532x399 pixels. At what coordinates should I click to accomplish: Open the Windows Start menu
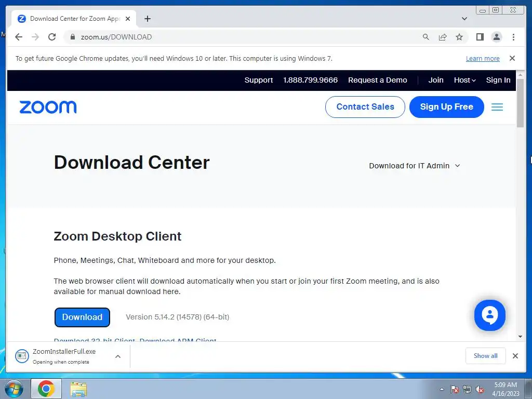(x=14, y=389)
